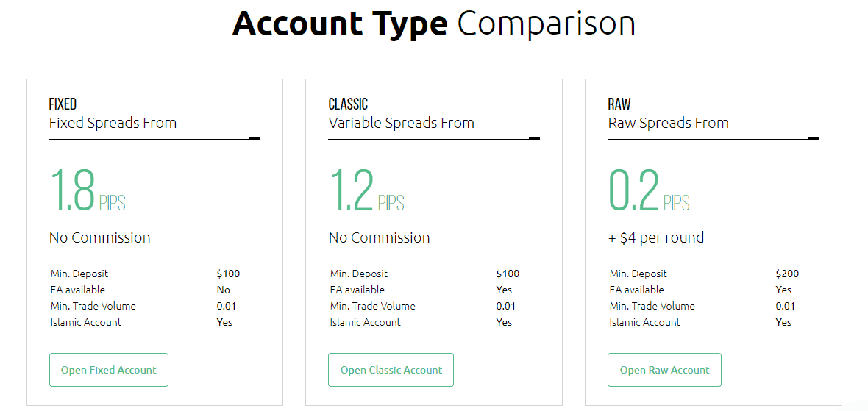This screenshot has height=411, width=868.
Task: Click the FIXED account title
Action: 63,104
